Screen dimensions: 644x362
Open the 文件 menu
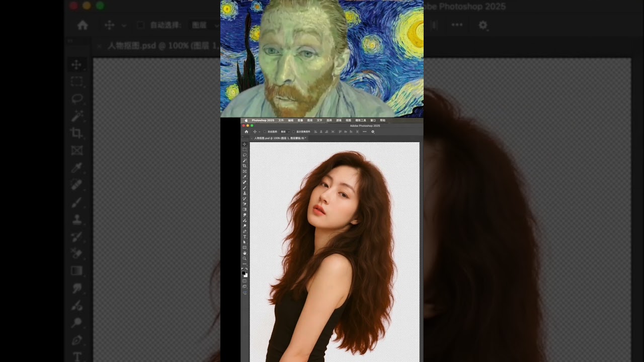281,120
